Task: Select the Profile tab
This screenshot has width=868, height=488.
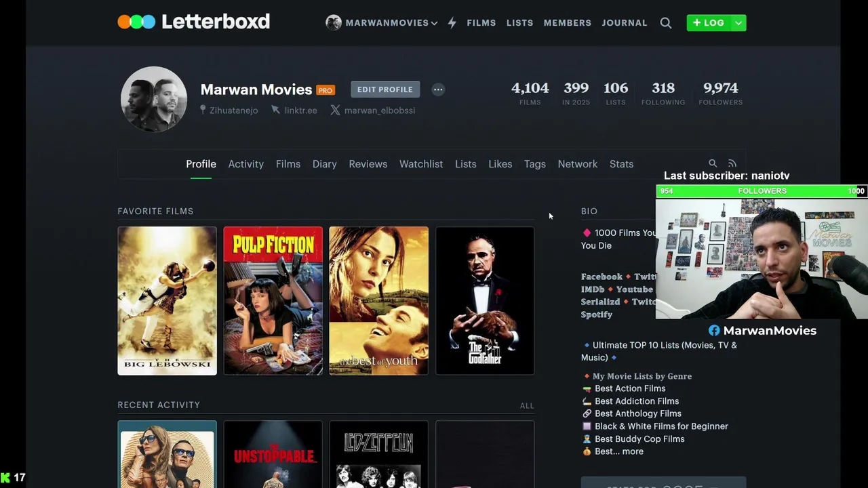Action: 201,164
